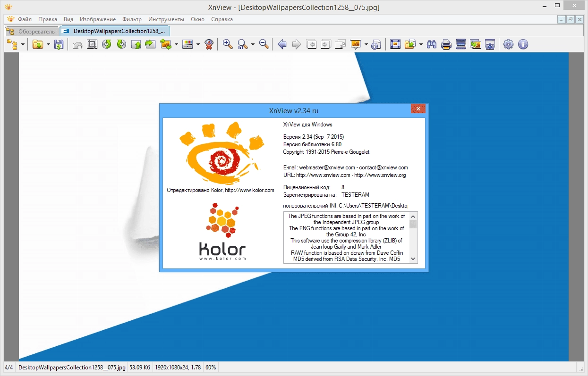Rotate image clockwise with right rotate icon
The width and height of the screenshot is (588, 376).
coord(121,44)
